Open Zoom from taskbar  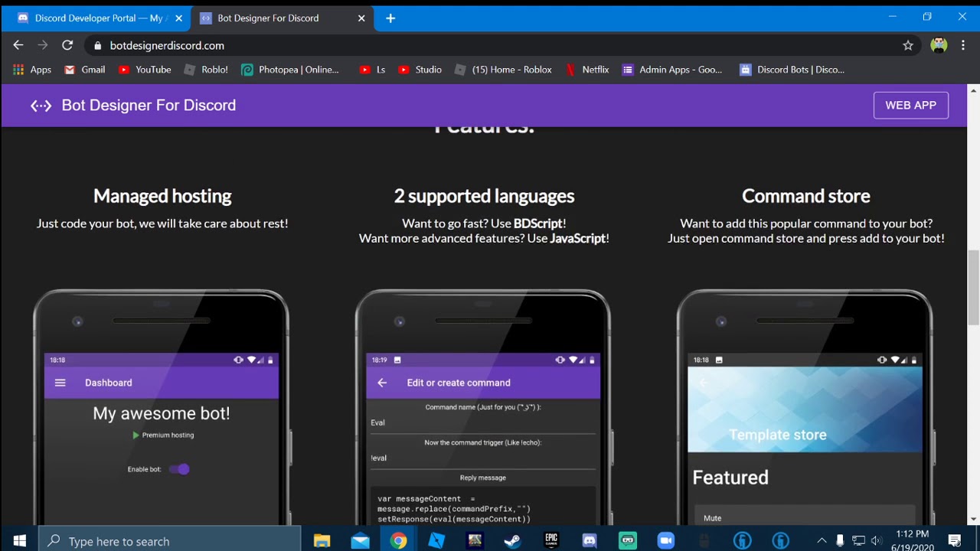pos(666,541)
